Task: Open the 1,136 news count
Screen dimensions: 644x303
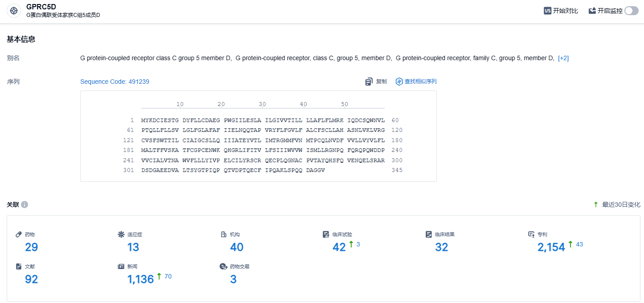Action: 140,279
